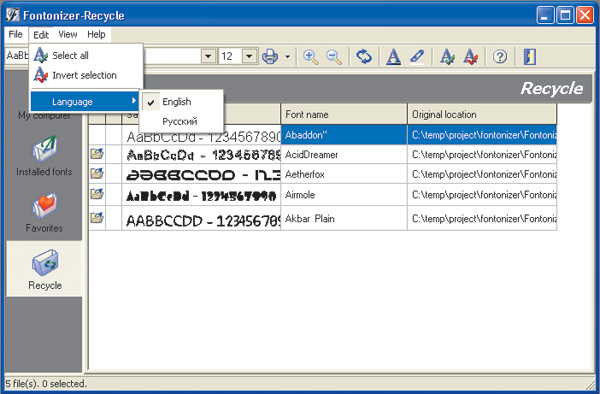The image size is (600, 394).
Task: Select Русский language option
Action: pos(181,121)
